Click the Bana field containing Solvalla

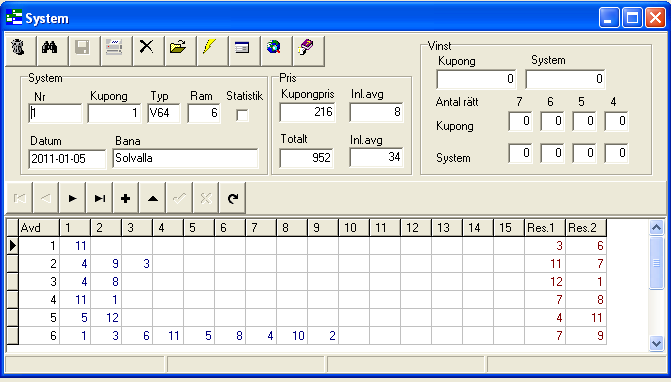[x=185, y=158]
